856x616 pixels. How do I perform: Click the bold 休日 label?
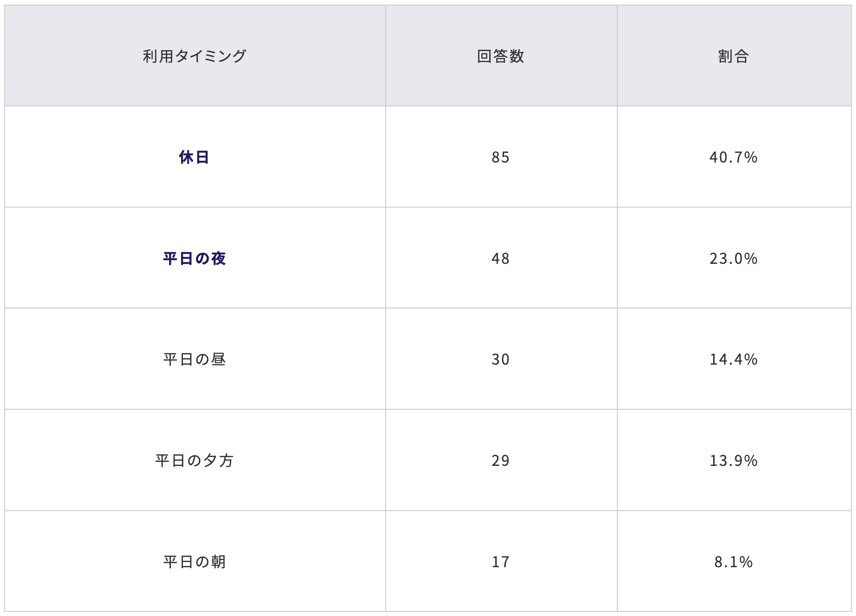(194, 157)
